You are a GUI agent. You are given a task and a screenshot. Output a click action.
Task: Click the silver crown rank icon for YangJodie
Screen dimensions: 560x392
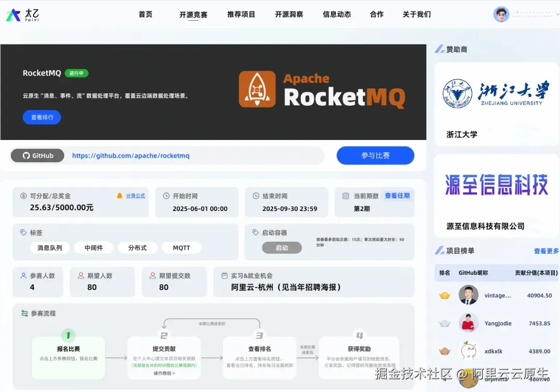coord(445,324)
